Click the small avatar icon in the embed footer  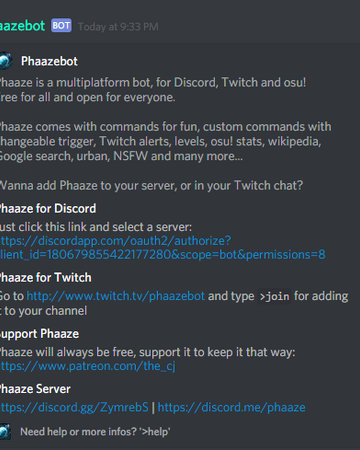[5, 432]
